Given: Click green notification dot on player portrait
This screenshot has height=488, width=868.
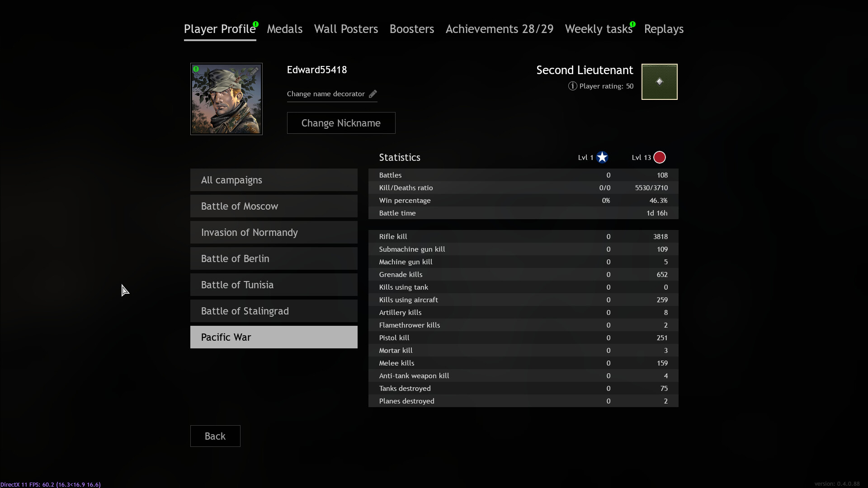Looking at the screenshot, I should 196,69.
